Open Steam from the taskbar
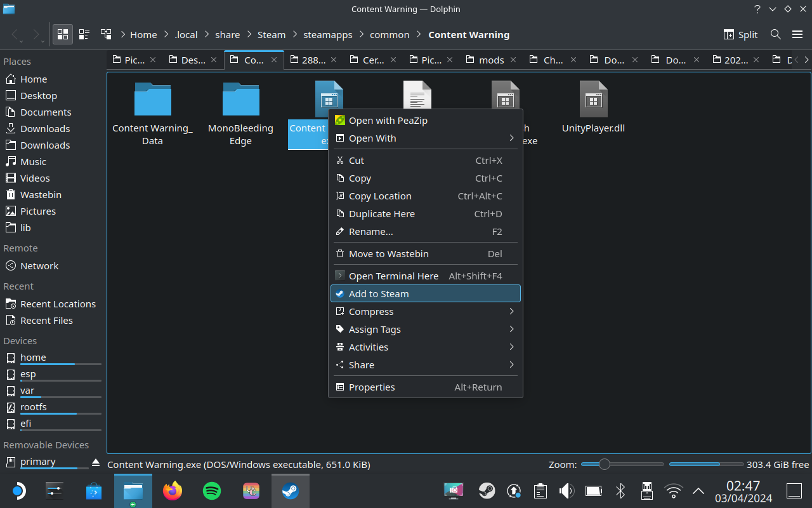The width and height of the screenshot is (812, 508). click(291, 491)
